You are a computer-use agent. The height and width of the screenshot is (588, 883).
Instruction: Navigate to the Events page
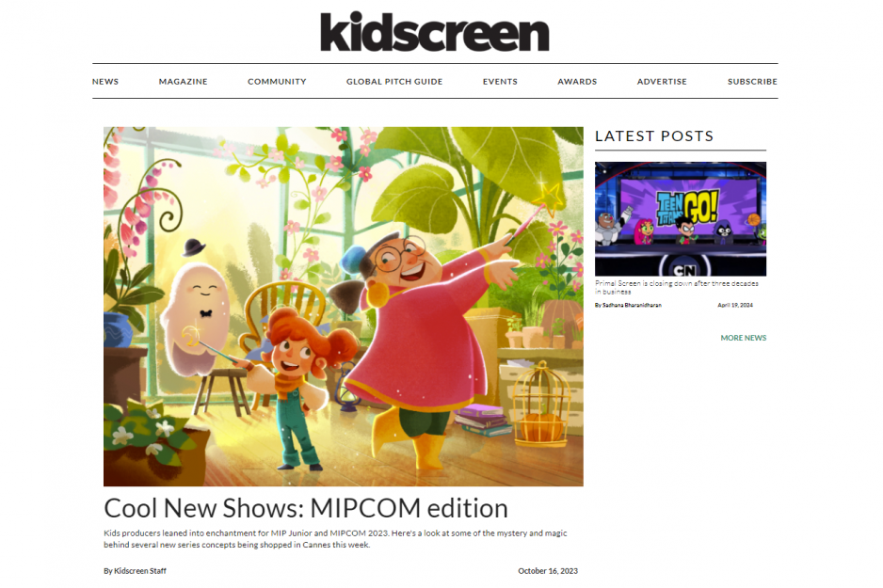point(500,82)
